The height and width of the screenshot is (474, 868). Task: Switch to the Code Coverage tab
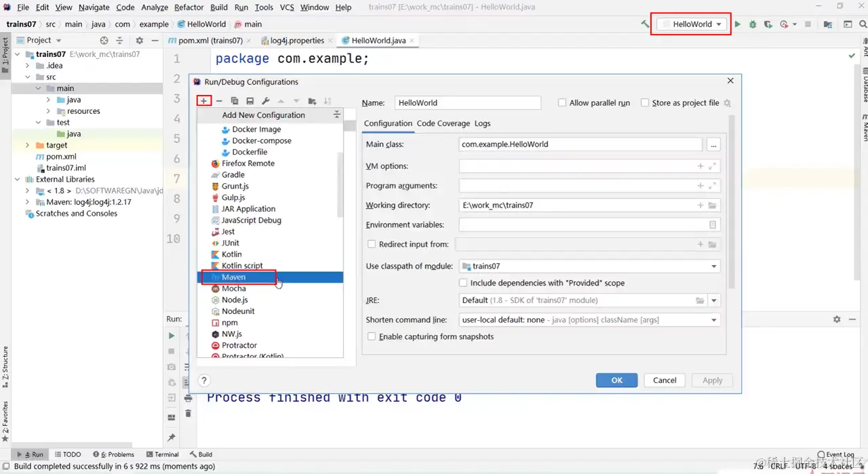point(443,123)
